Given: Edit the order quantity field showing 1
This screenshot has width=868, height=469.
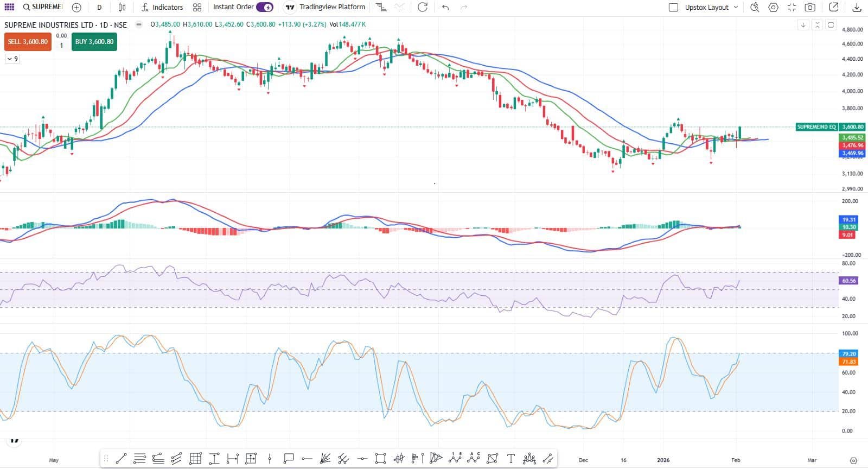Looking at the screenshot, I should click(x=61, y=46).
